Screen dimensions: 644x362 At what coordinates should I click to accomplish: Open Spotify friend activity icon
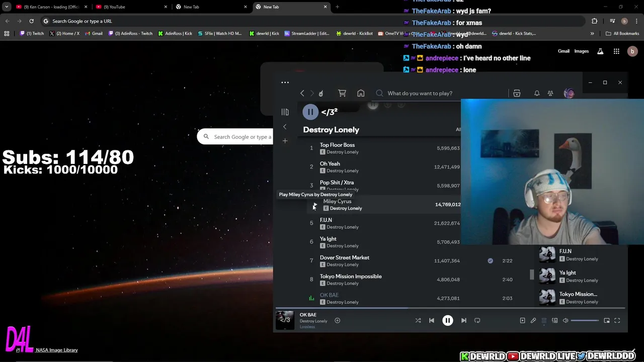click(x=550, y=93)
